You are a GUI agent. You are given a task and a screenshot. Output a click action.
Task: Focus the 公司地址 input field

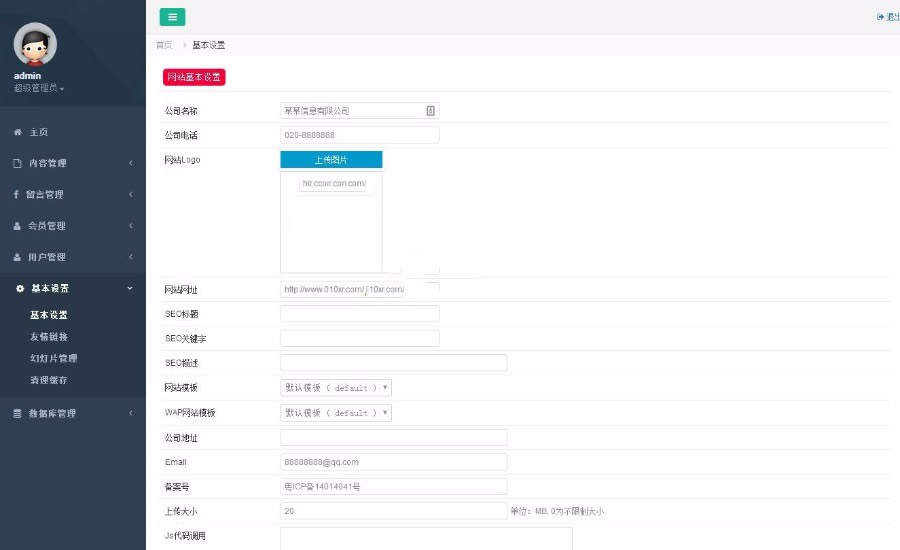pos(394,437)
